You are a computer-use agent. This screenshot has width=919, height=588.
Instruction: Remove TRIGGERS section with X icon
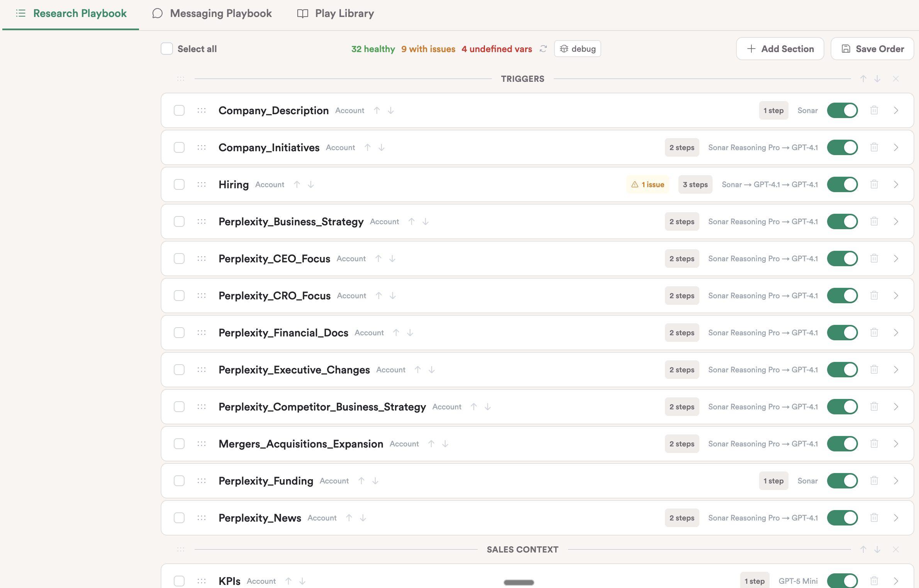click(x=896, y=79)
